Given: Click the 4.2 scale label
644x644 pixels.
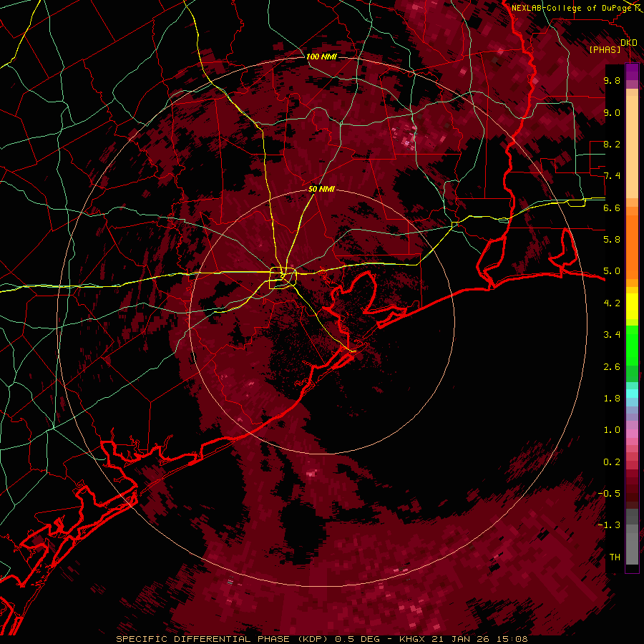Looking at the screenshot, I should 612,303.
